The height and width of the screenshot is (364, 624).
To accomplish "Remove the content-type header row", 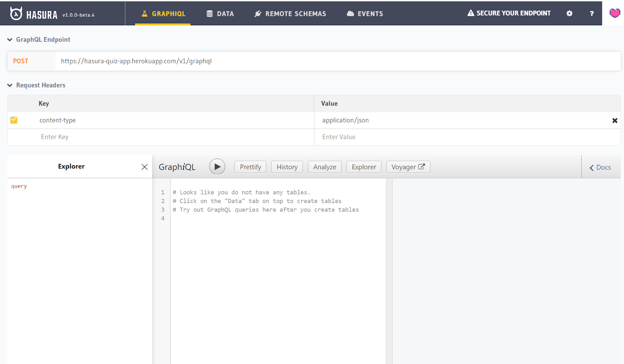I will point(615,120).
